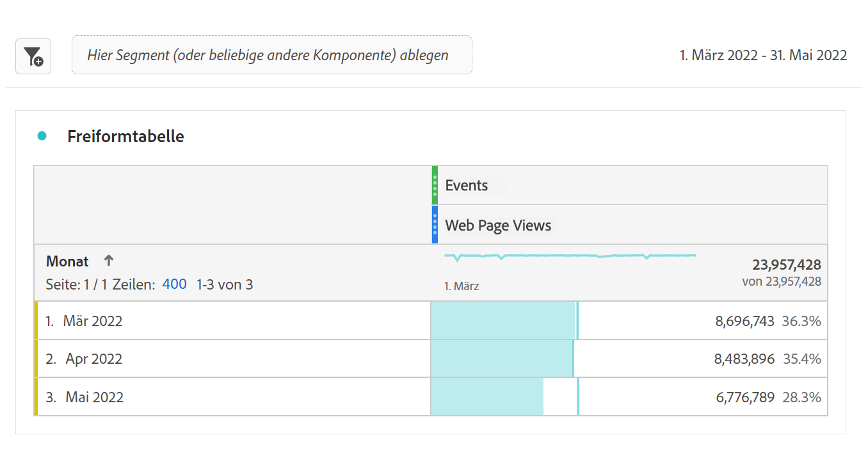Click the segment drop zone field
The width and height of the screenshot is (868, 474).
[x=272, y=54]
